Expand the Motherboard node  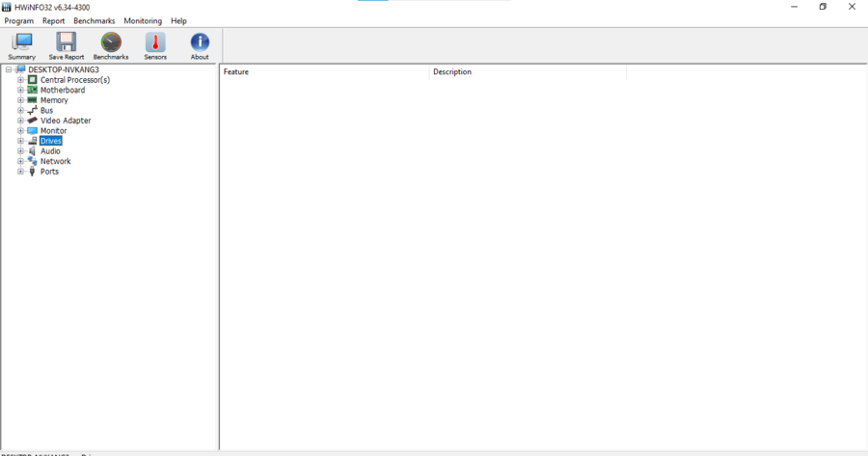20,90
